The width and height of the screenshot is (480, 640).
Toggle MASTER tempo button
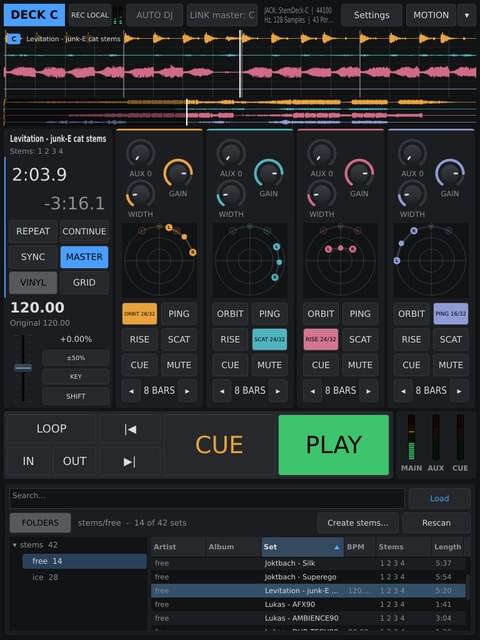pyautogui.click(x=84, y=257)
